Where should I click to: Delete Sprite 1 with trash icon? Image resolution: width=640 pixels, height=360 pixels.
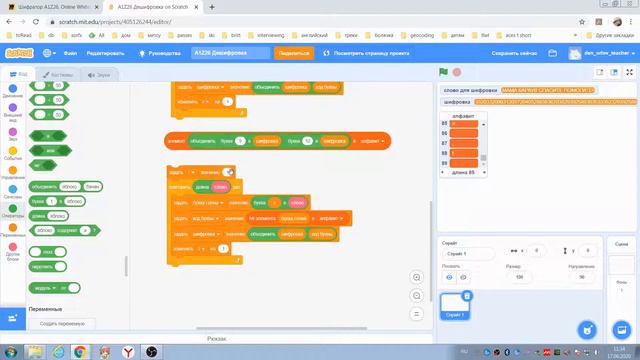(x=467, y=296)
